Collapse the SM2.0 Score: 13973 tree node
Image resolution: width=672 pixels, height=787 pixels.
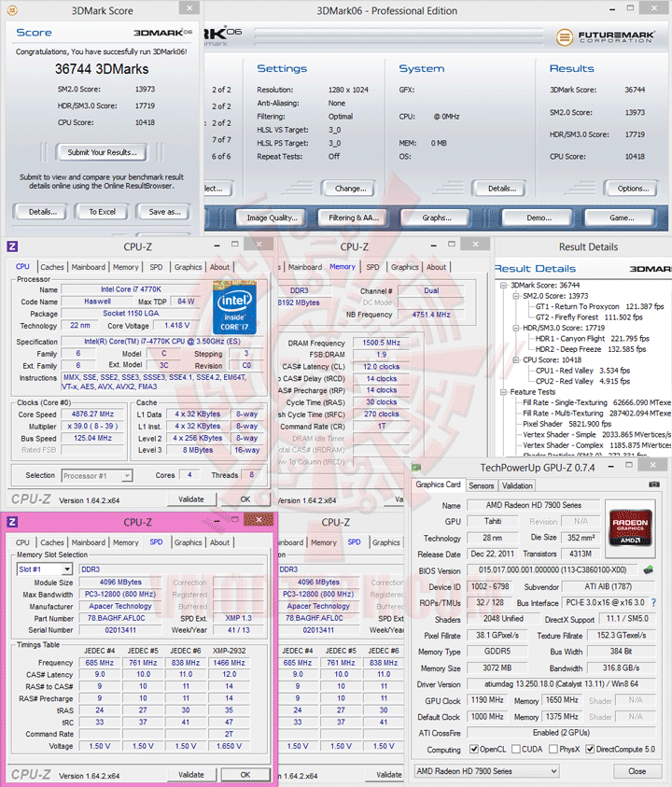pyautogui.click(x=516, y=296)
